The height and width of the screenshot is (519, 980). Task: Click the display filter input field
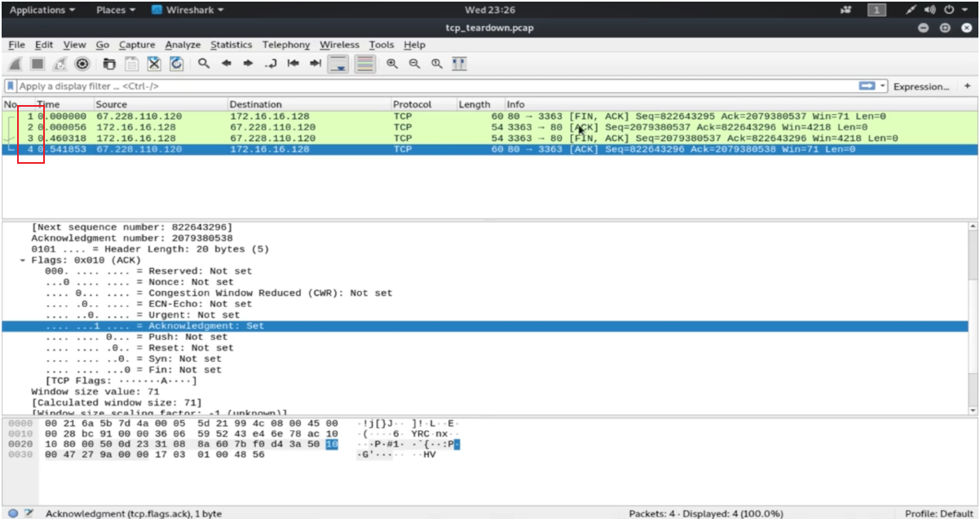point(436,86)
